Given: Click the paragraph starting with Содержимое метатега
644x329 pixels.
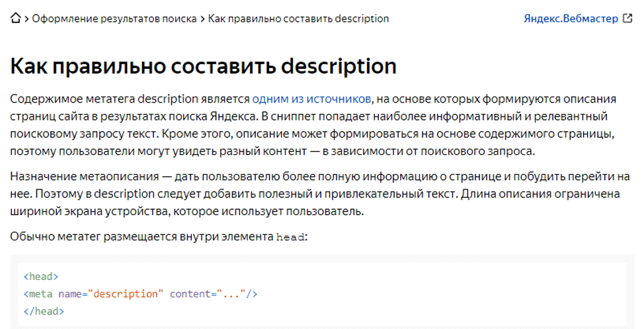Looking at the screenshot, I should (313, 125).
